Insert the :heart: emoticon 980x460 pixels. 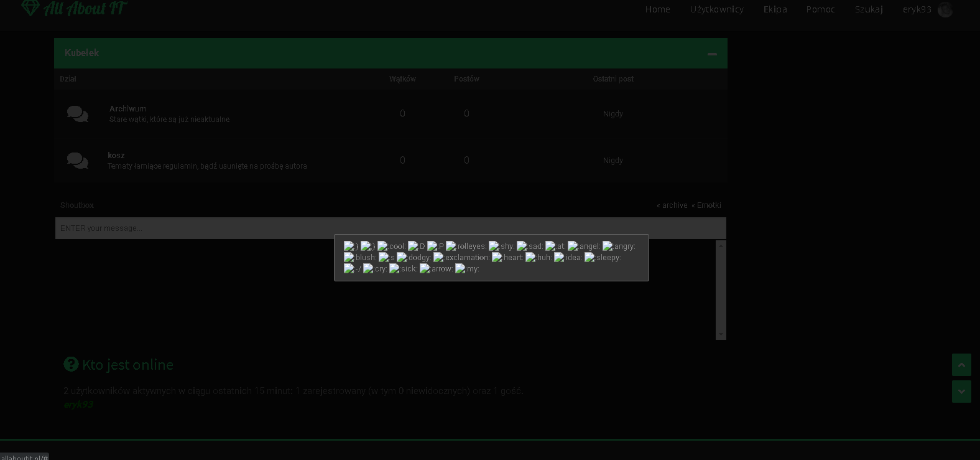[507, 258]
